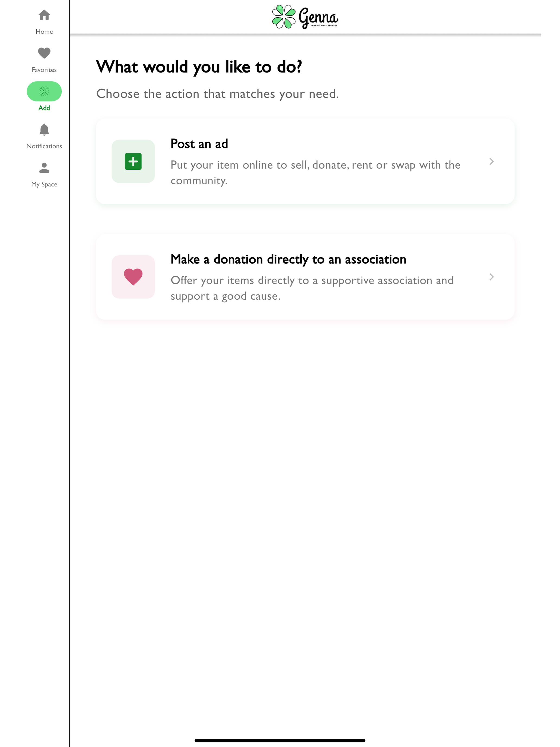This screenshot has width=560, height=747.
Task: Open Favorites heart icon
Action: (x=44, y=53)
